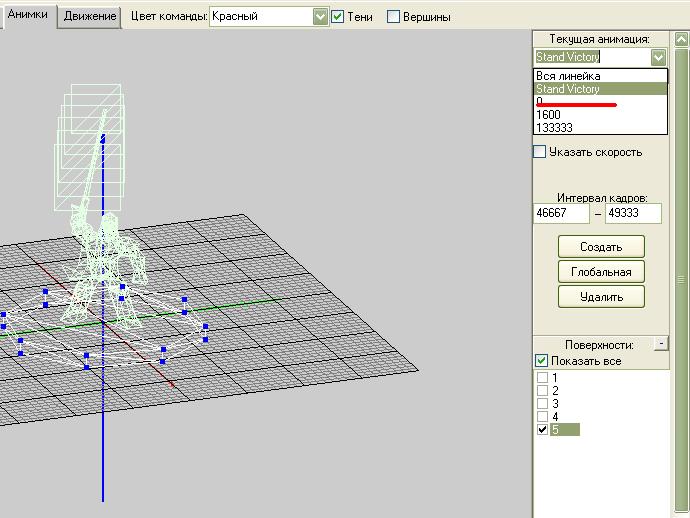Tick the Указать скорость checkbox

coord(540,152)
